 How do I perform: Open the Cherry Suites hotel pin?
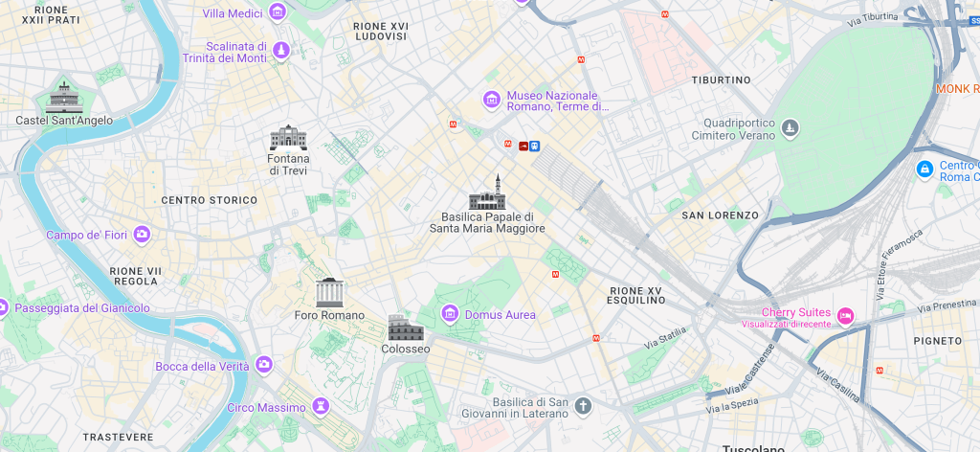[x=845, y=316]
